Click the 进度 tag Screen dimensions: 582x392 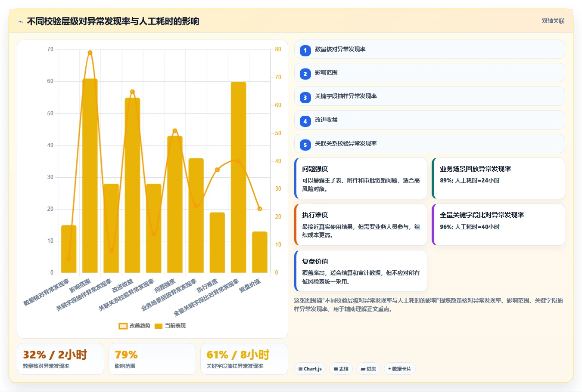coord(368,369)
